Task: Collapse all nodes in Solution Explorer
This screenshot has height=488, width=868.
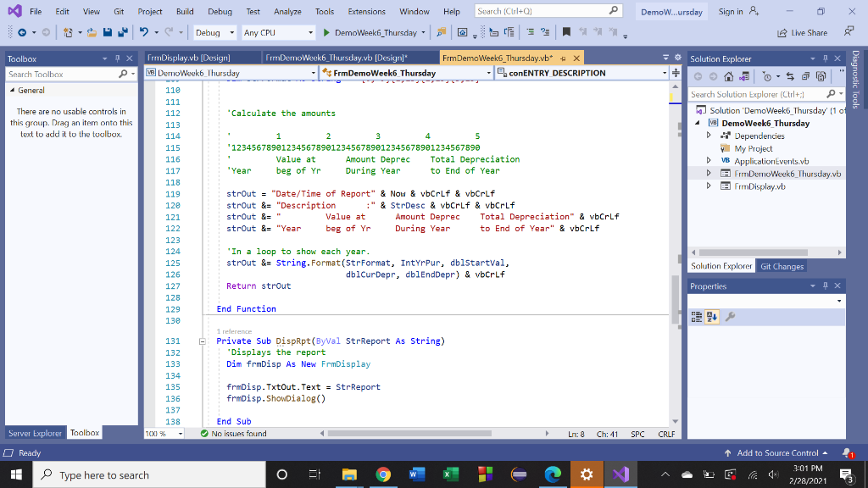Action: (x=804, y=75)
